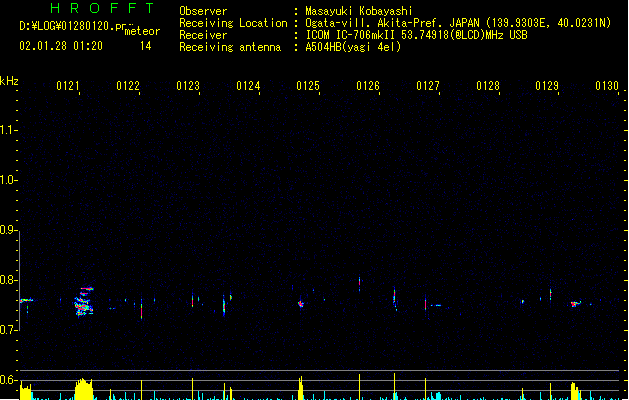The height and width of the screenshot is (400, 629).
Task: Click the 0125 time marker
Action: (308, 86)
